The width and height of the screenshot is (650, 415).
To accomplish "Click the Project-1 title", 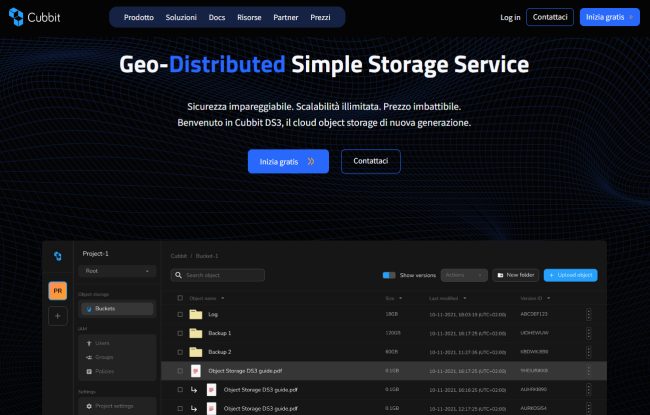I will click(x=95, y=254).
